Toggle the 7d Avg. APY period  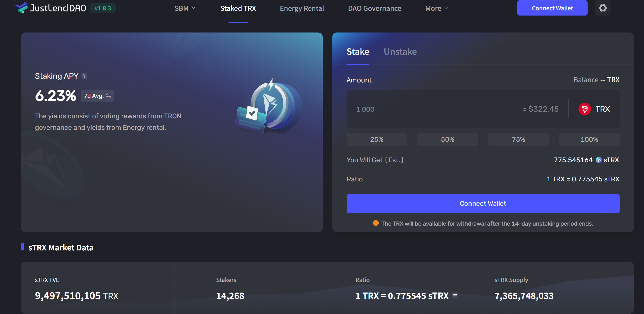[x=98, y=96]
